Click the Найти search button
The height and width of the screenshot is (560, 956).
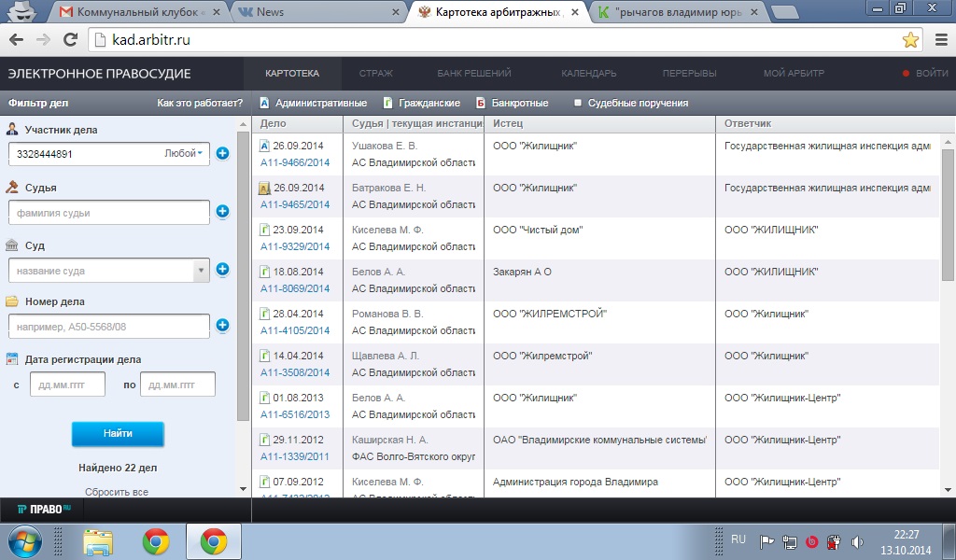coord(118,433)
